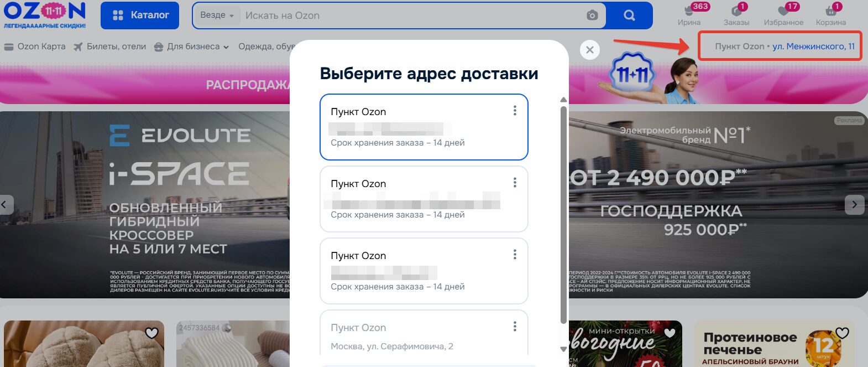Screen dimensions: 868x367
Task: Expand the Везде search scope dropdown
Action: tap(217, 15)
